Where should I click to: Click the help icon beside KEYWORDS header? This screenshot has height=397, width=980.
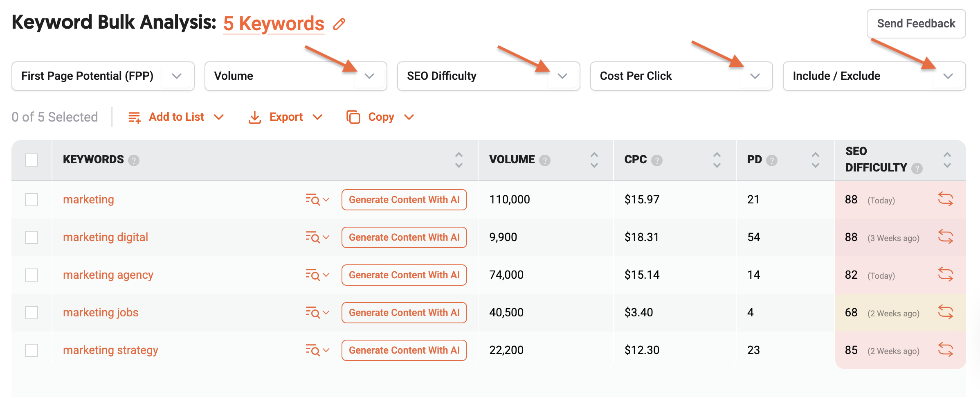(134, 160)
